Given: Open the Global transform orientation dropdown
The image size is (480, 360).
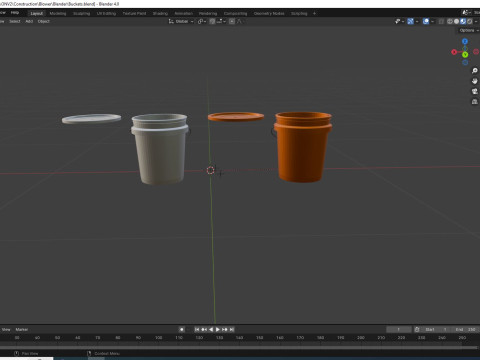Looking at the screenshot, I should (x=181, y=21).
